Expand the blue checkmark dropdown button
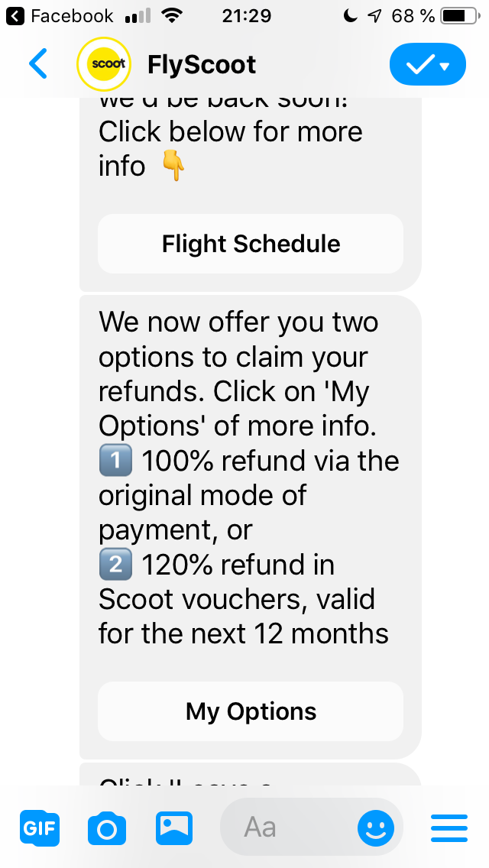 click(428, 64)
